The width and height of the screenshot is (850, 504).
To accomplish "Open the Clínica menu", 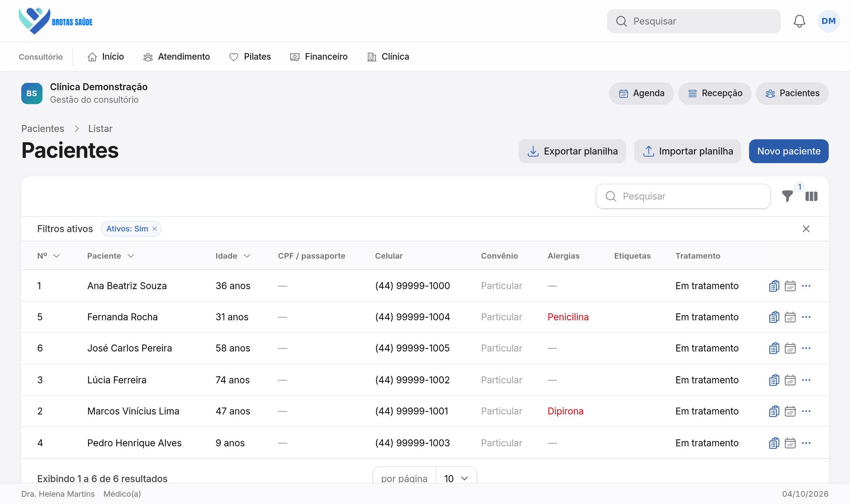I will (388, 57).
